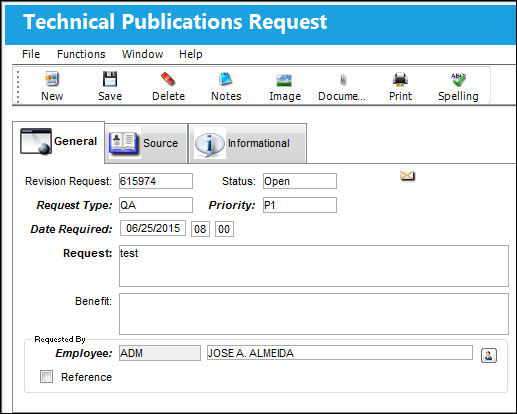The image size is (517, 414).
Task: Switch to the General tab
Action: (x=59, y=142)
